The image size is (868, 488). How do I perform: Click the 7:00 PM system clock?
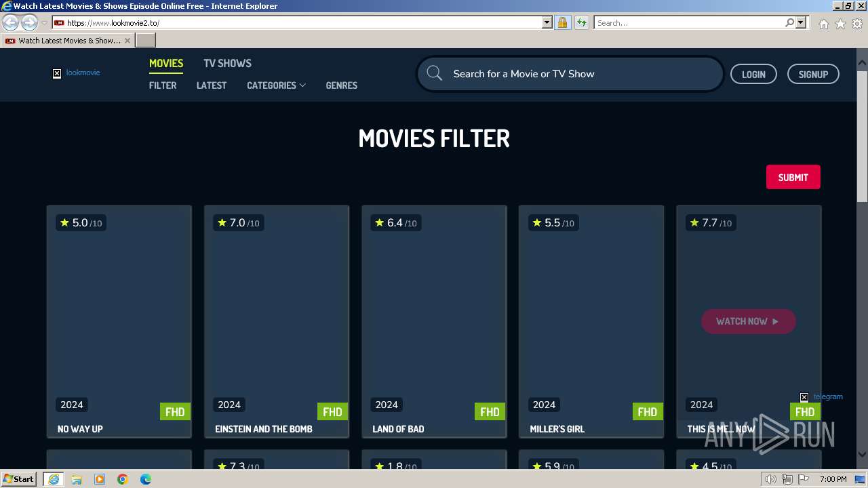pos(833,479)
